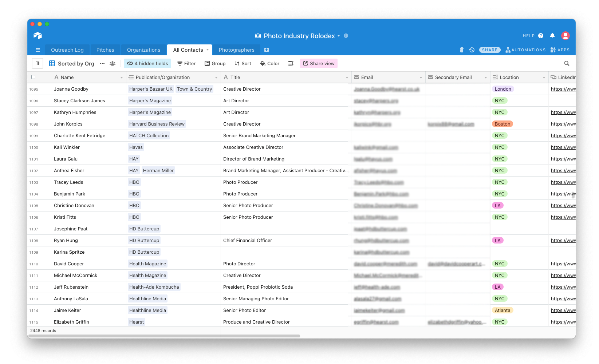599x364 pixels.
Task: Click David Cooper's secondary email cell
Action: 457,264
